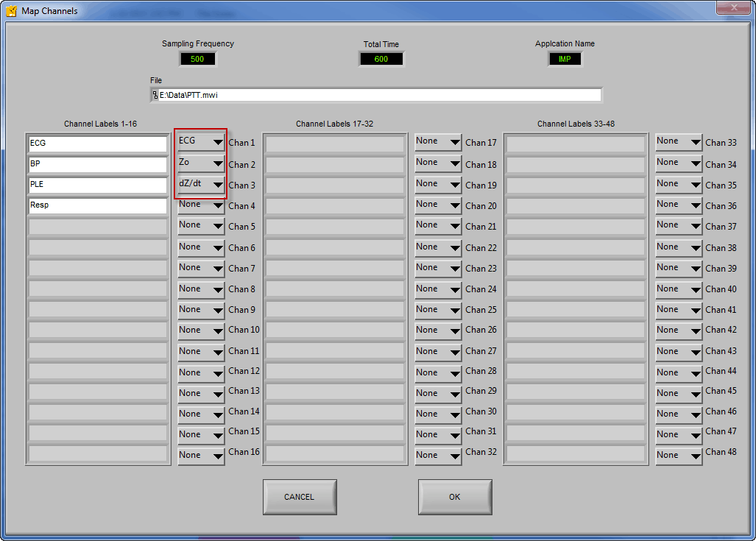Expand the Chan 46 mapping dropdown
756x541 pixels.
tap(679, 414)
